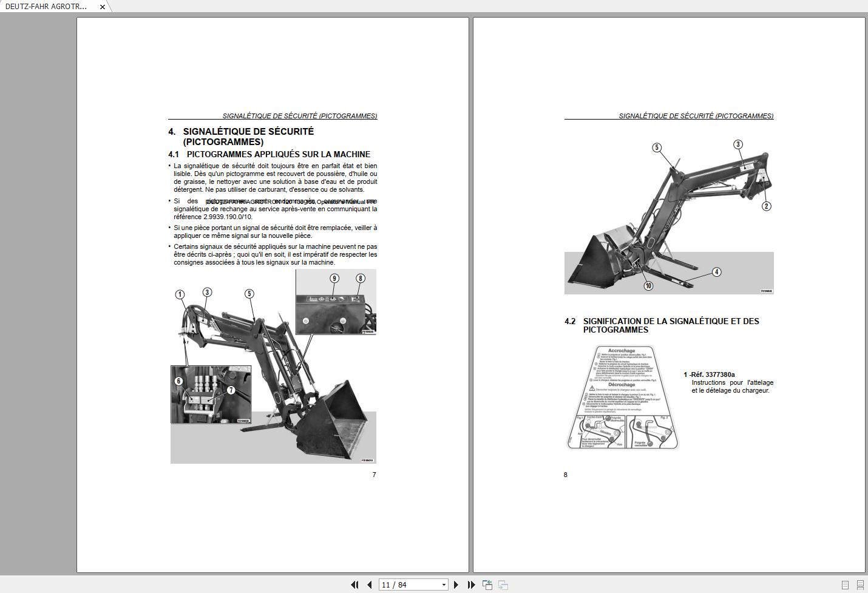This screenshot has height=593, width=868.
Task: Click the loader illustration on page 8
Action: pos(668,217)
